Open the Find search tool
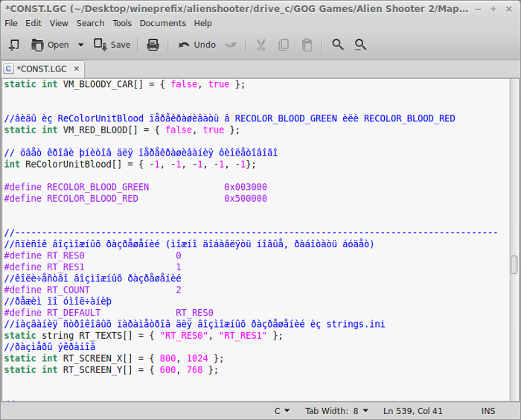 338,45
